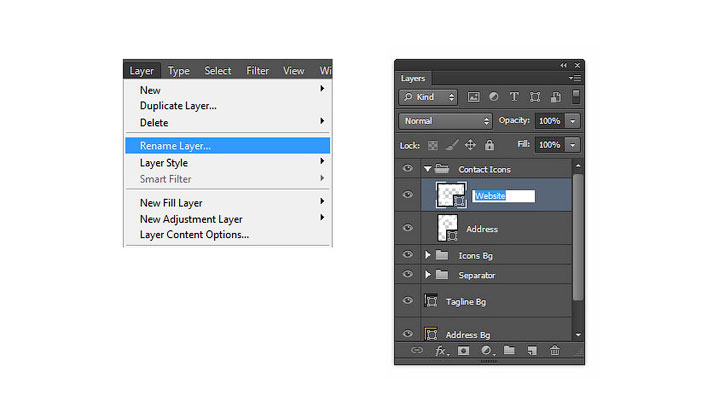Image resolution: width=725 pixels, height=419 pixels.
Task: Add layer mask icon
Action: [x=463, y=351]
